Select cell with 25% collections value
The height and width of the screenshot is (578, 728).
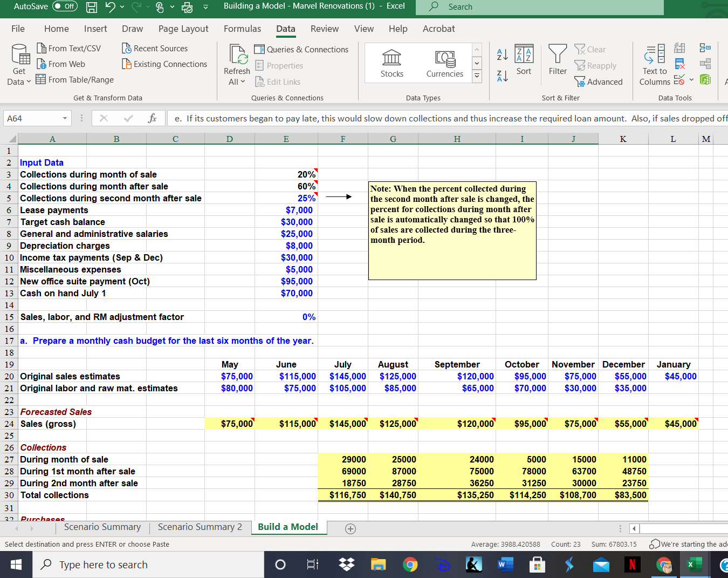click(286, 198)
